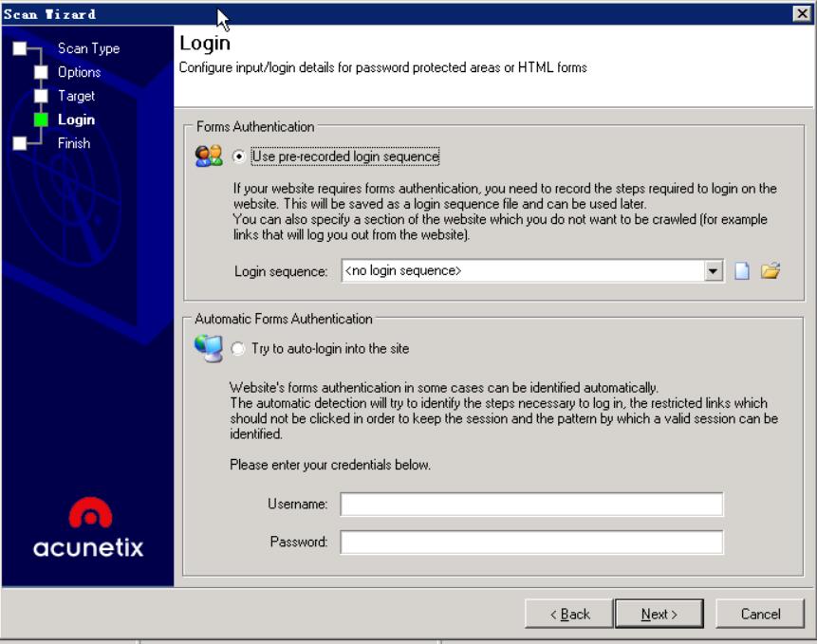Click the green Login step marker
Viewport: 817px width, 644px height.
(41, 120)
